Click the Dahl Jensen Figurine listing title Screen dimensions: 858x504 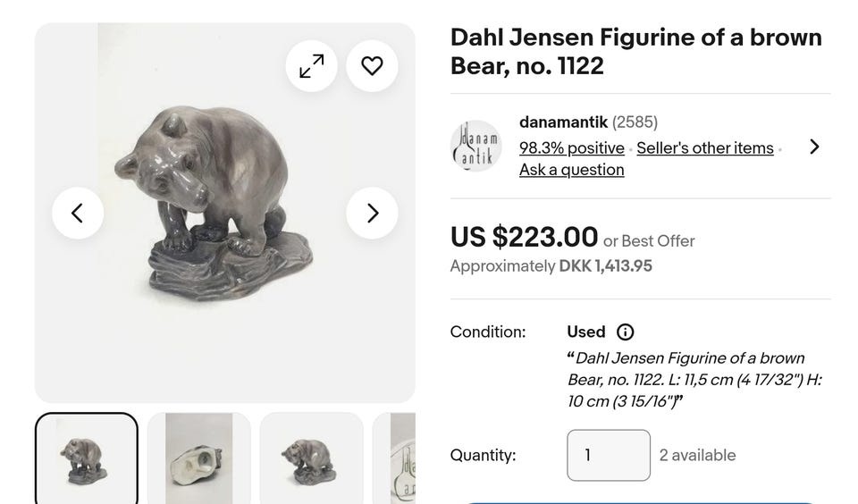(x=635, y=52)
